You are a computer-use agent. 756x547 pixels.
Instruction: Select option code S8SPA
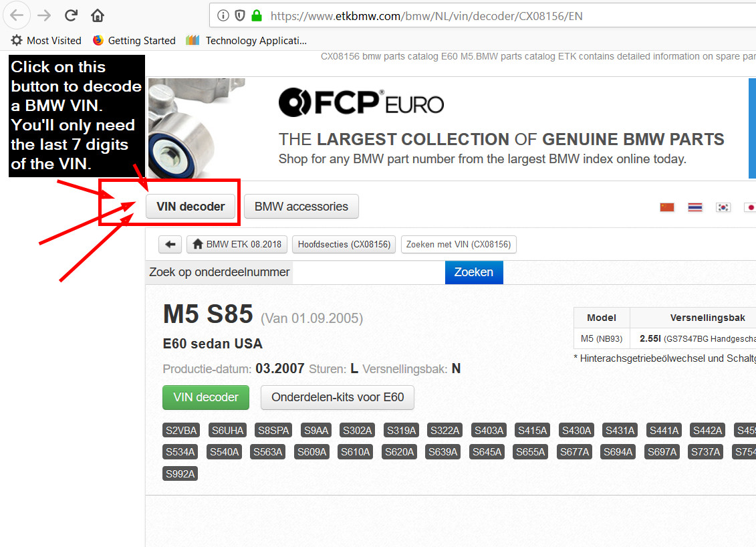pyautogui.click(x=273, y=430)
